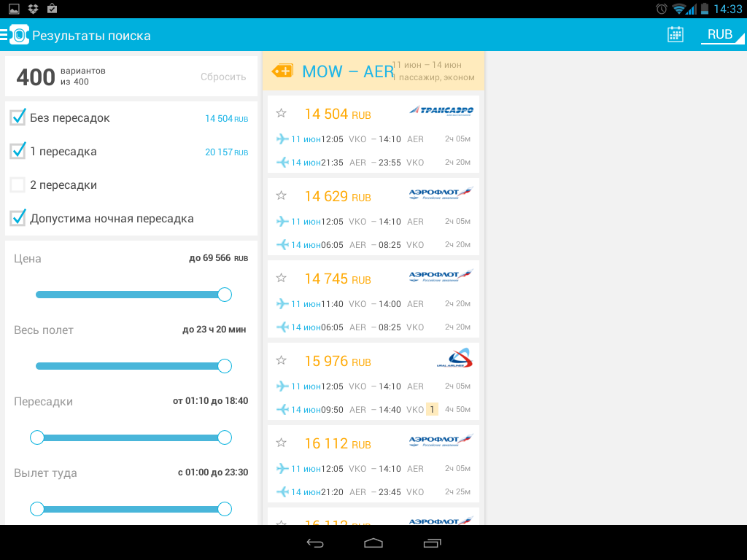747x560 pixels.
Task: Star the 16 112 RUB Aeroflot ticket
Action: (281, 443)
